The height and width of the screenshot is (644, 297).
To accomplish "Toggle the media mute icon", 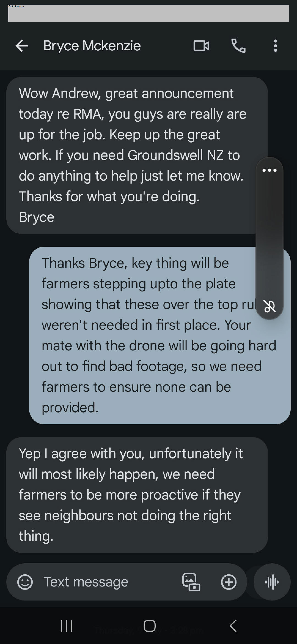I will tap(269, 306).
